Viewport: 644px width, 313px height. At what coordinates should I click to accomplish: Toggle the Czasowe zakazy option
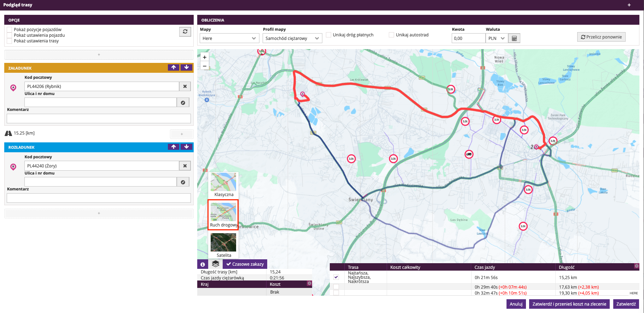pyautogui.click(x=245, y=264)
